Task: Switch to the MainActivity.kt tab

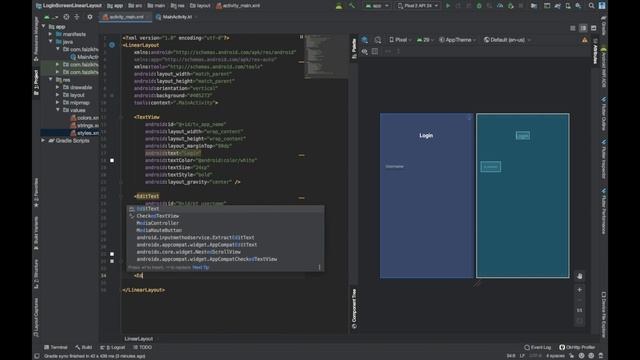Action: tap(176, 17)
